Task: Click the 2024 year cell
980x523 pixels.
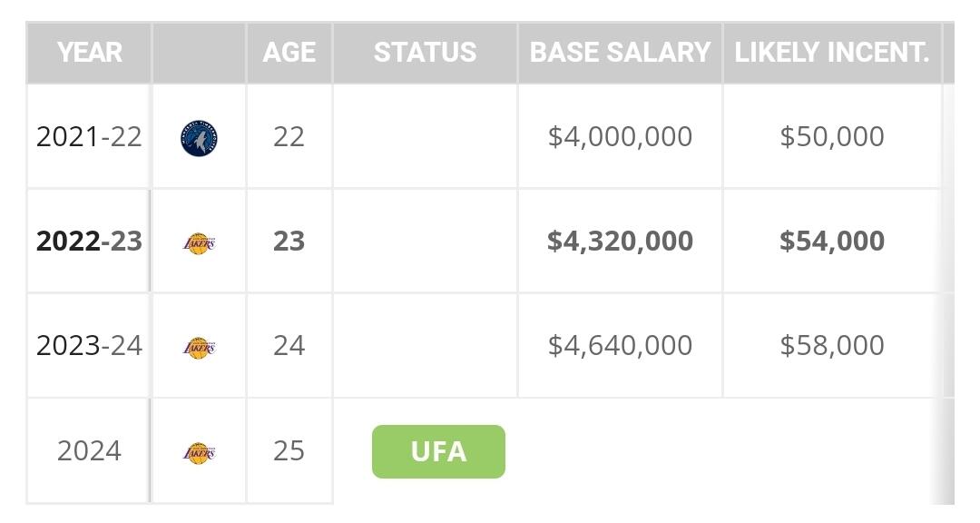Action: (89, 451)
